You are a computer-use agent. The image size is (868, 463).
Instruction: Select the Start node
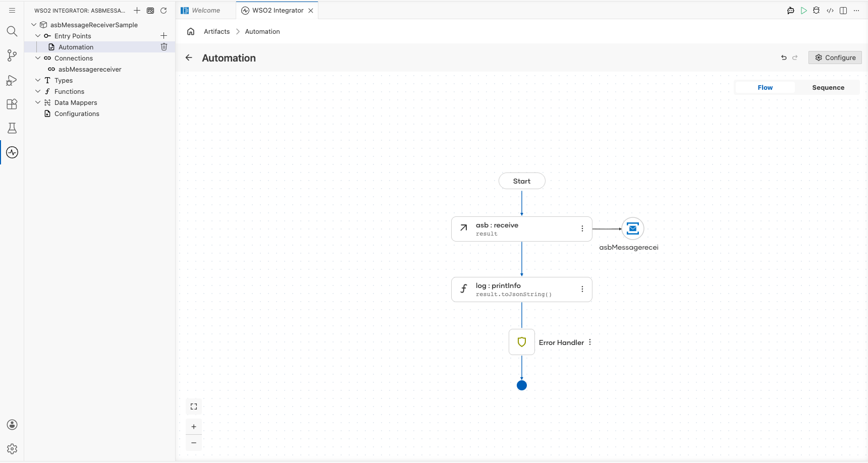pos(522,181)
